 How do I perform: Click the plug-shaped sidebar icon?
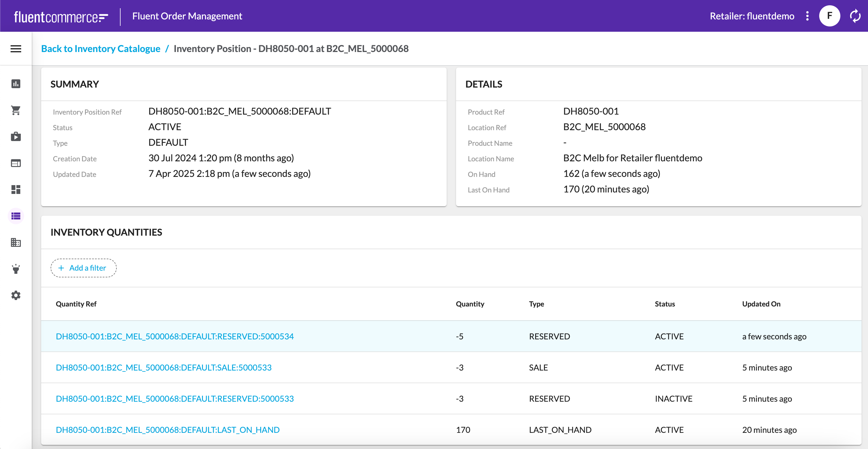[x=16, y=269]
